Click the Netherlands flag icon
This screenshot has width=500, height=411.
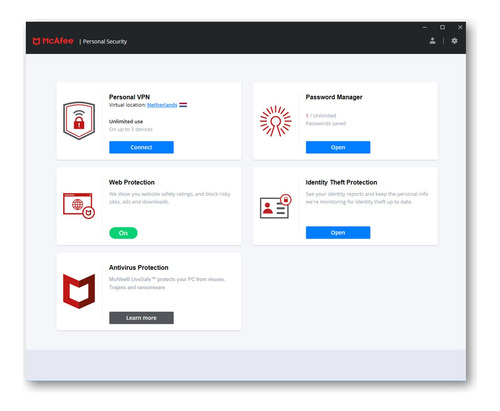point(183,105)
